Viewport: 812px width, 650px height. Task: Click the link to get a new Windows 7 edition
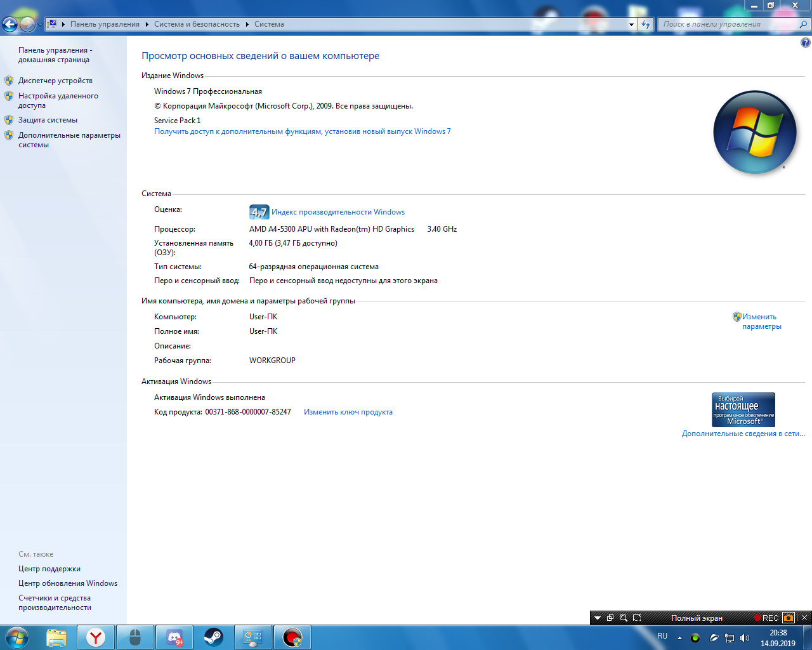tap(303, 131)
